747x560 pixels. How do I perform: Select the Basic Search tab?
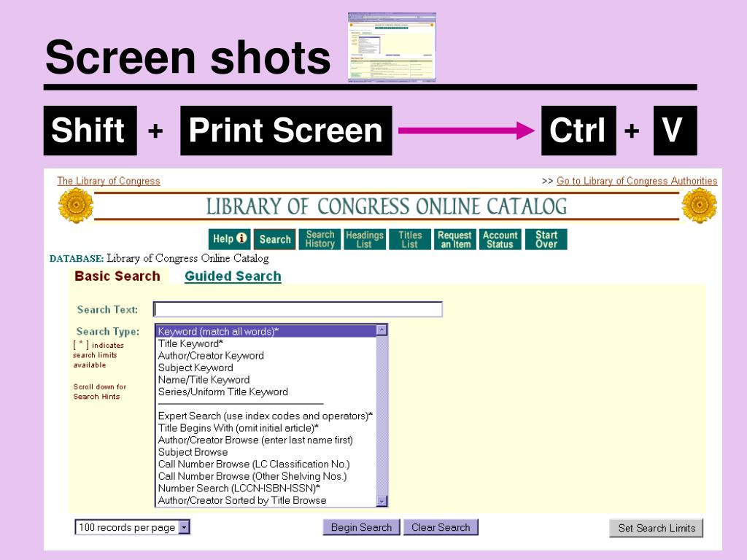coord(117,276)
